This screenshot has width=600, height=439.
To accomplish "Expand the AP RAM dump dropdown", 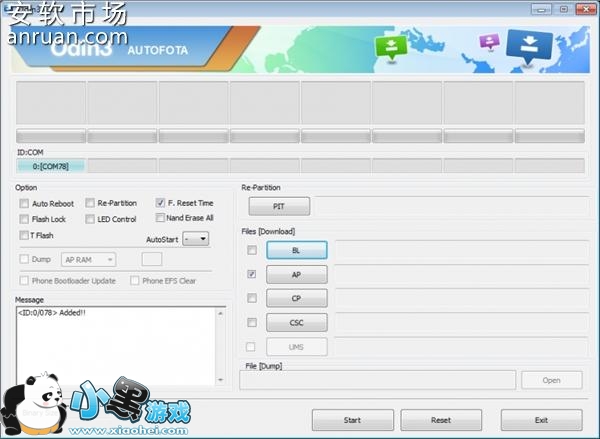I will (88, 260).
